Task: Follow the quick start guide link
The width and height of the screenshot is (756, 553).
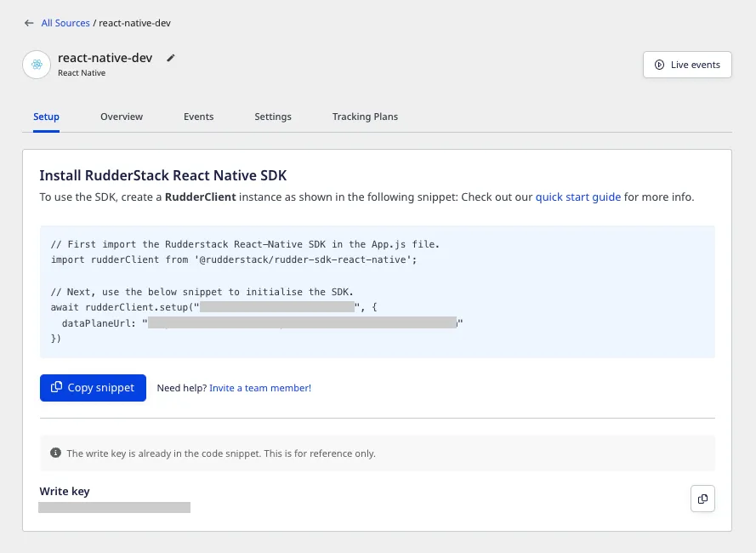Action: click(x=578, y=197)
